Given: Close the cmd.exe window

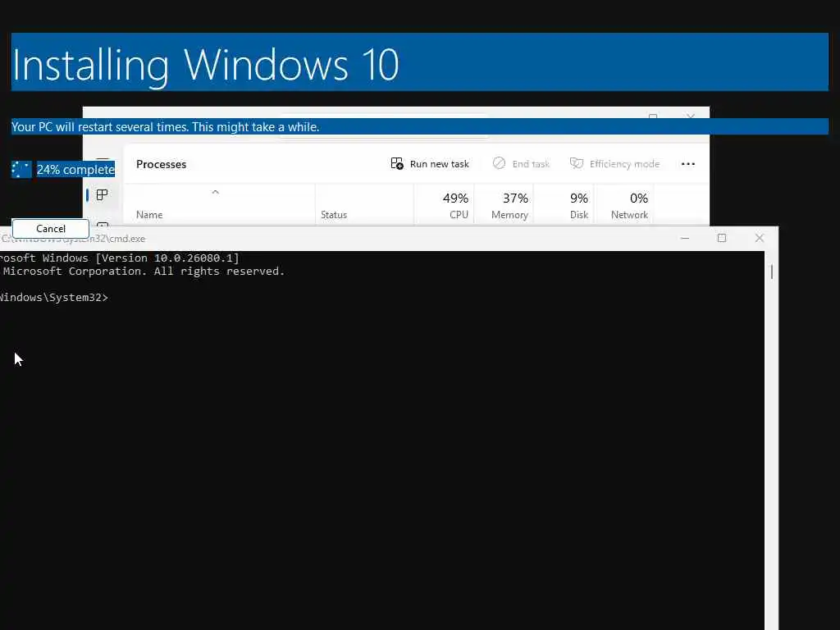Looking at the screenshot, I should point(759,238).
